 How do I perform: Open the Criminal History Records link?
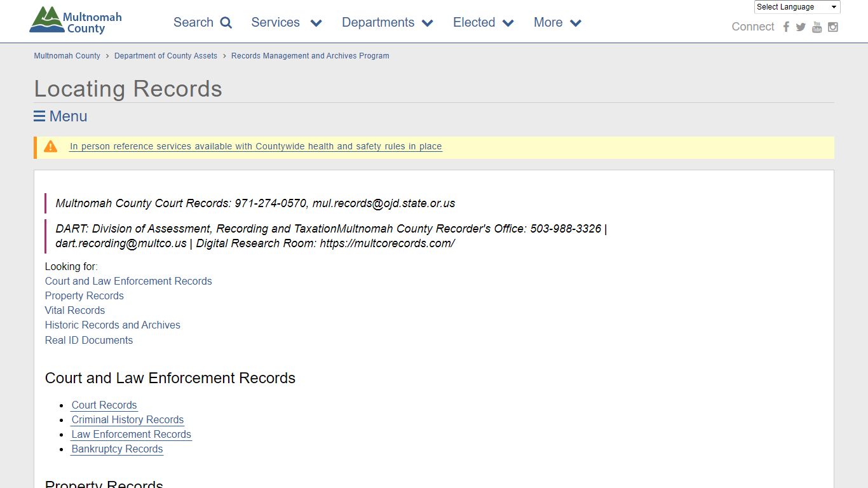click(127, 419)
